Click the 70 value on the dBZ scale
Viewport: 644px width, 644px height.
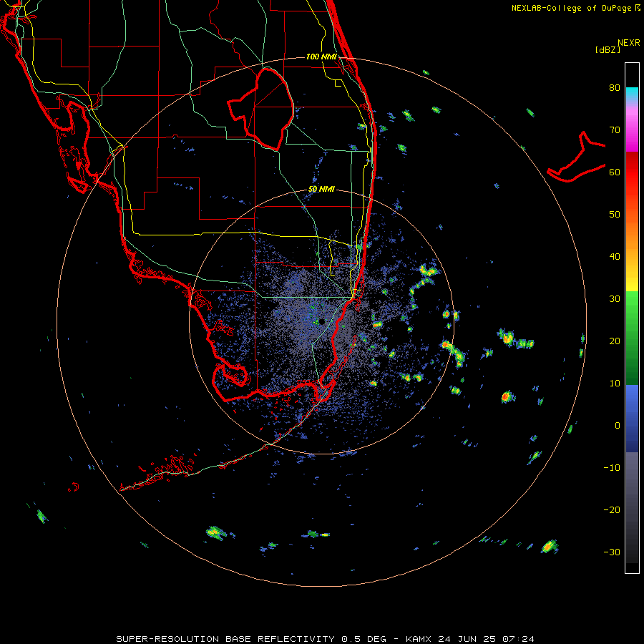[x=615, y=130]
